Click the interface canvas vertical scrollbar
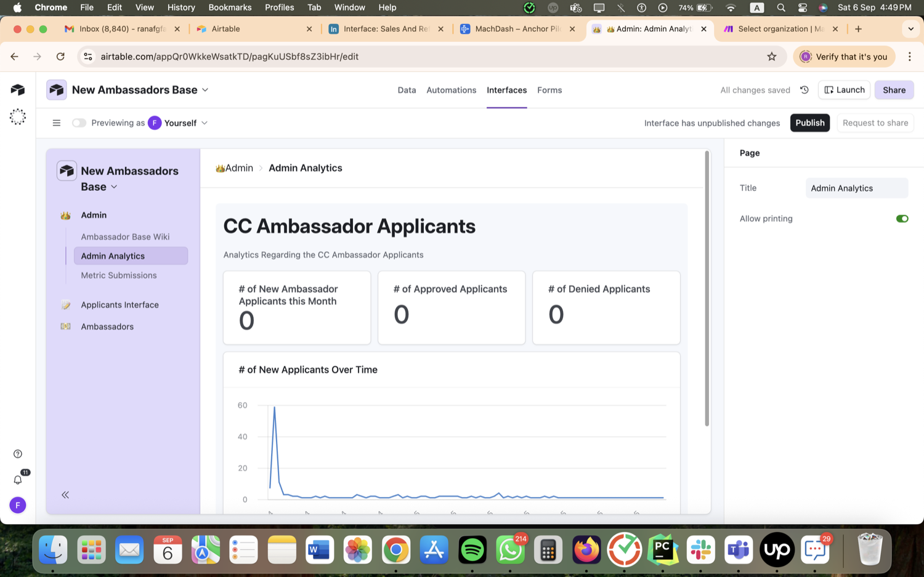The height and width of the screenshot is (577, 924). point(707,288)
